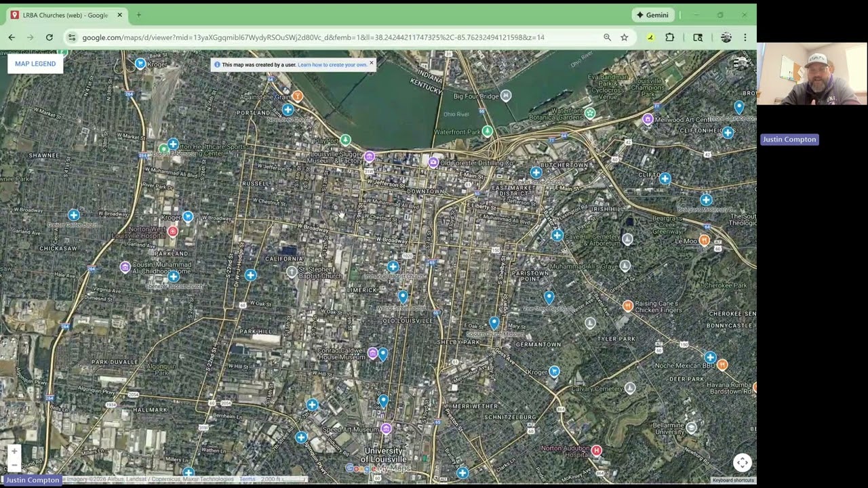This screenshot has width=868, height=488.
Task: Select the PlayPort green marker
Action: [345, 140]
